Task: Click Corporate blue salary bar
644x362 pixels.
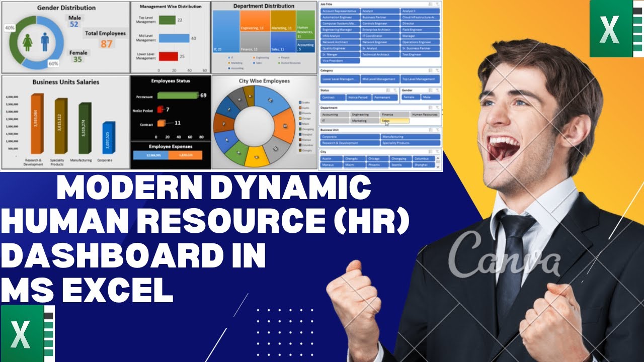Action: pyautogui.click(x=109, y=138)
